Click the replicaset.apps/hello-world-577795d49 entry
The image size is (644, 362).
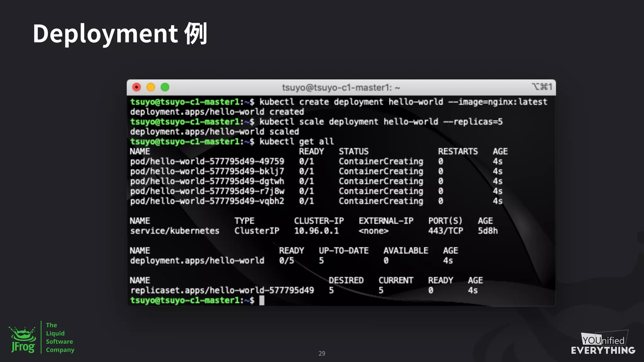point(222,290)
